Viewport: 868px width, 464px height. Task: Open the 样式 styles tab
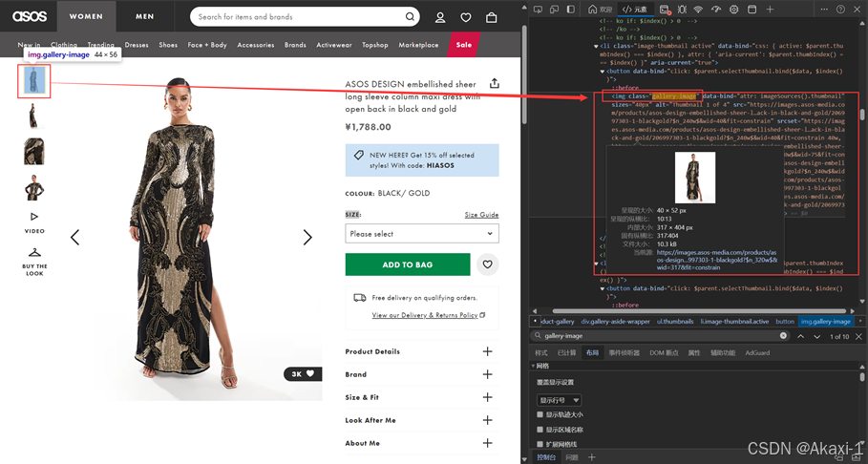(x=540, y=352)
